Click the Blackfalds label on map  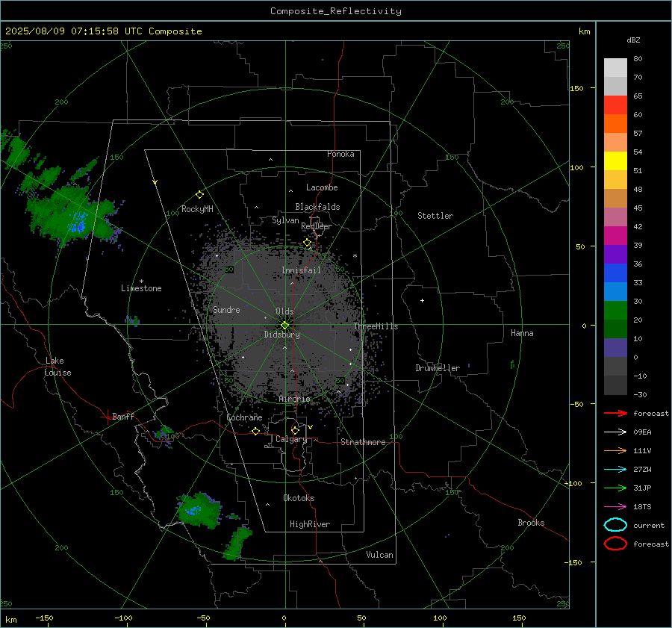317,207
